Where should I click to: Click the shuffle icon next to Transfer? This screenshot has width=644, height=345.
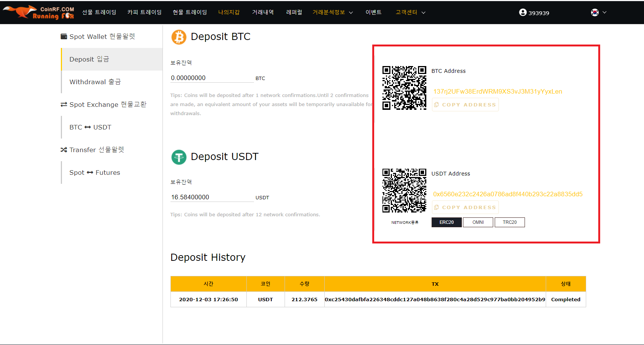pos(64,150)
